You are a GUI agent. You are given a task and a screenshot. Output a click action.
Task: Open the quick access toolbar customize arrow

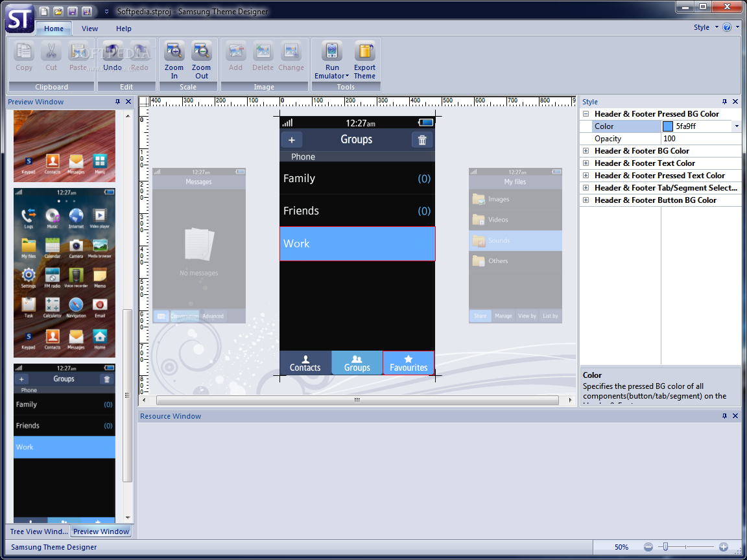coord(106,12)
